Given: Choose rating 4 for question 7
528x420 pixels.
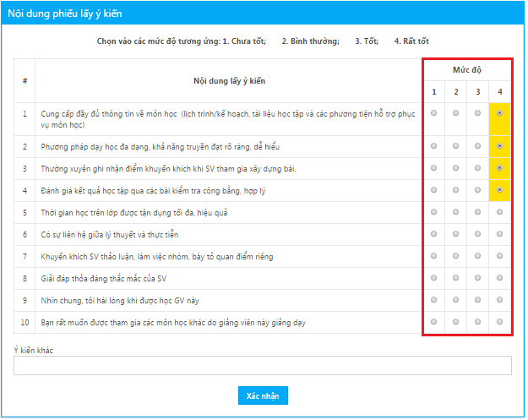Looking at the screenshot, I should coord(500,256).
